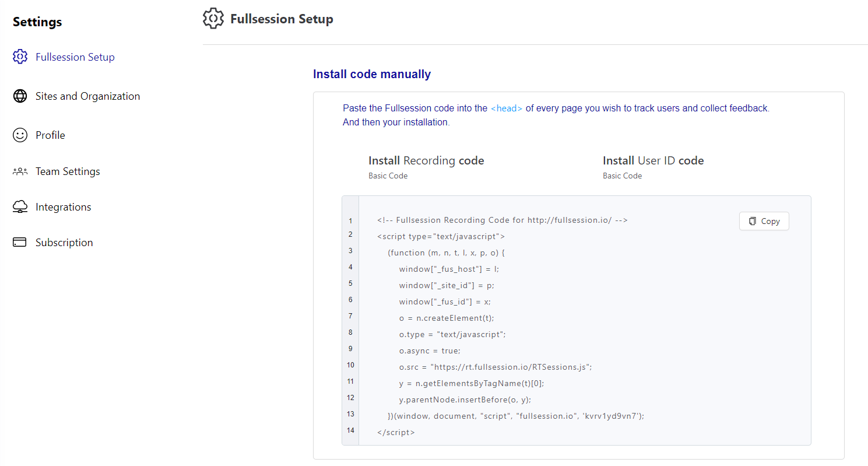868x466 pixels.
Task: Click the smiley Profile icon
Action: (20, 135)
